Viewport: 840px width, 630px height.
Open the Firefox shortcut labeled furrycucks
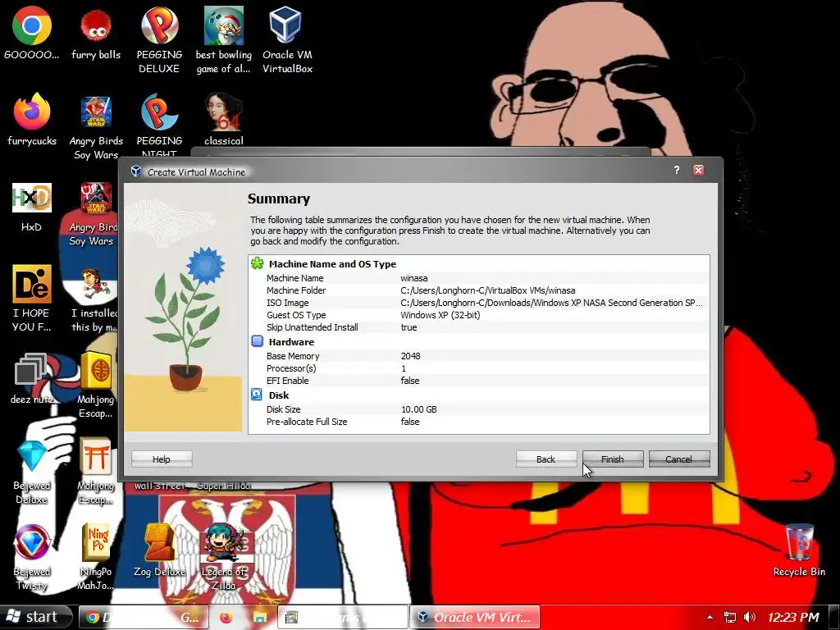[x=32, y=120]
